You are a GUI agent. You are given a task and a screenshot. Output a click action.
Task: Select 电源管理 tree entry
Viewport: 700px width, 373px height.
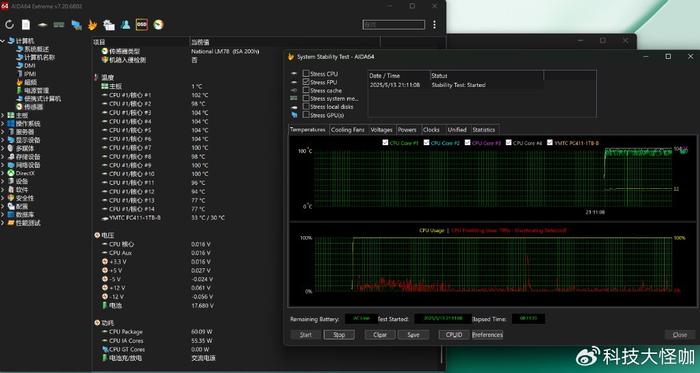pos(36,90)
